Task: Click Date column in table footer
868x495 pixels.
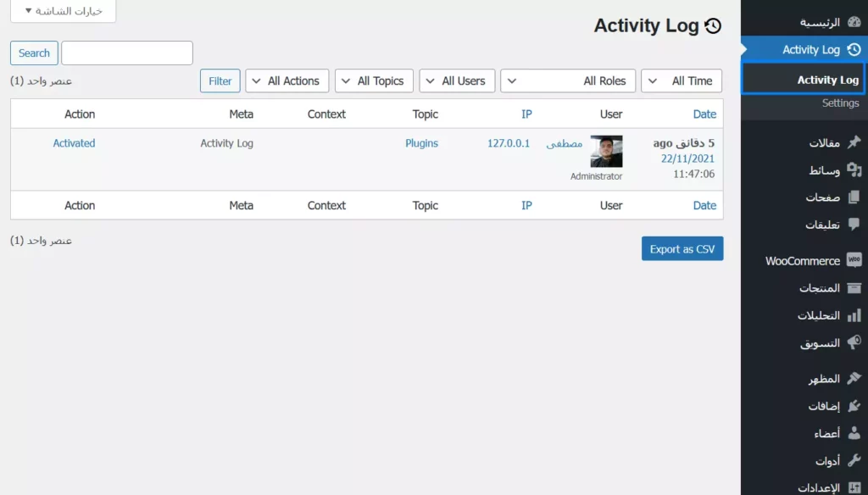Action: (x=704, y=205)
